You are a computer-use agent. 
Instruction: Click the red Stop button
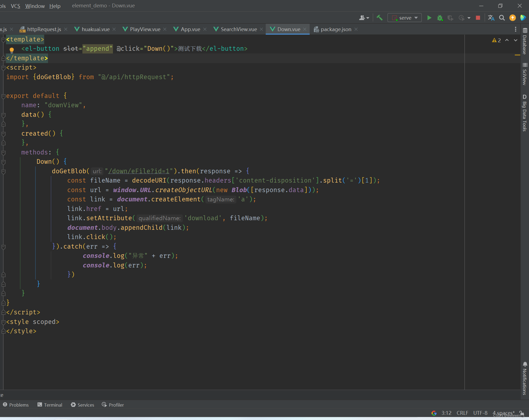pyautogui.click(x=478, y=18)
